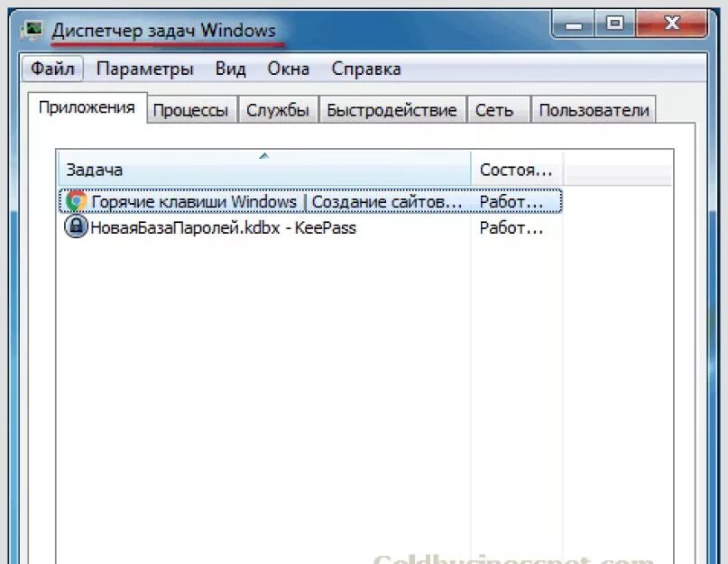Open the Справка menu

point(366,69)
